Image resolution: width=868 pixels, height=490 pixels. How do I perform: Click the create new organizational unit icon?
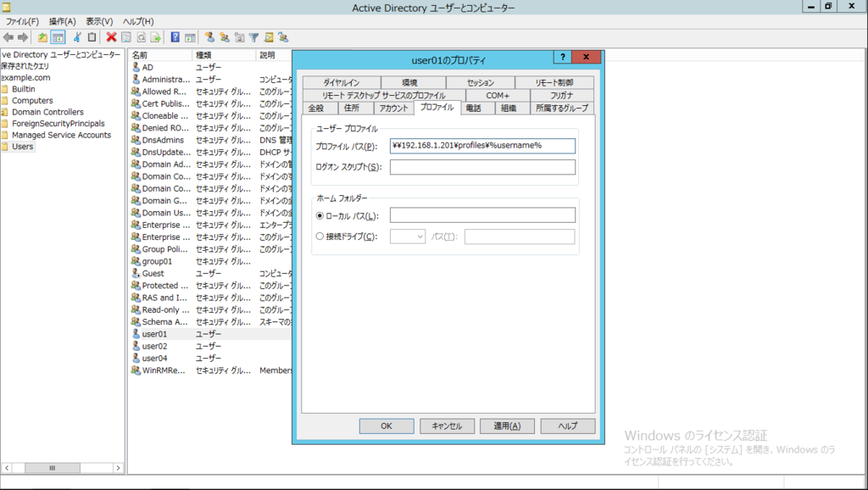pos(239,37)
